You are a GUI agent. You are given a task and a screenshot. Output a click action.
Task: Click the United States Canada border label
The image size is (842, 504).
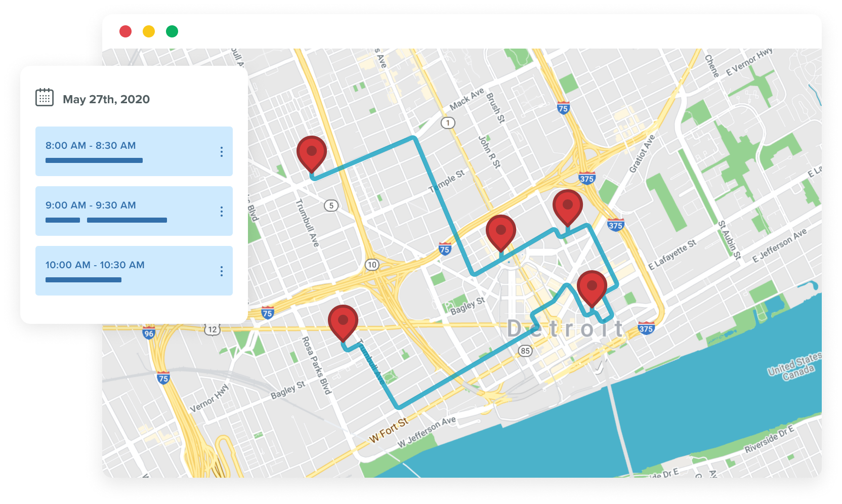tap(794, 366)
